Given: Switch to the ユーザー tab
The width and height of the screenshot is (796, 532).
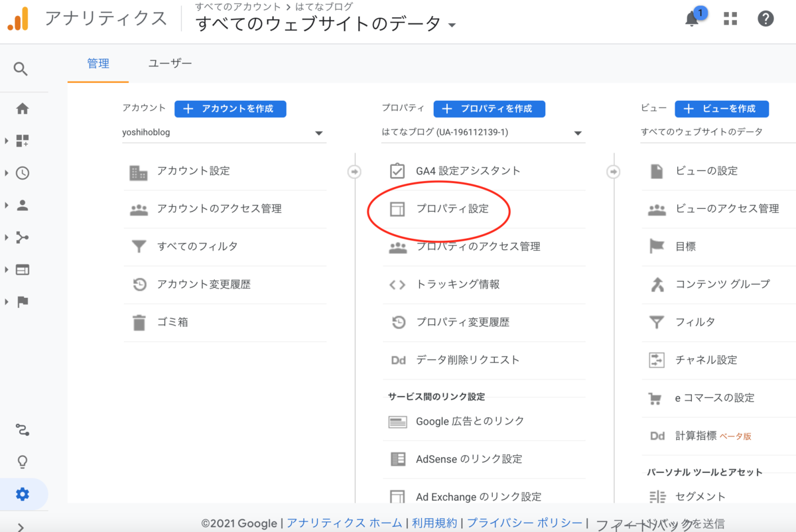Looking at the screenshot, I should 170,64.
